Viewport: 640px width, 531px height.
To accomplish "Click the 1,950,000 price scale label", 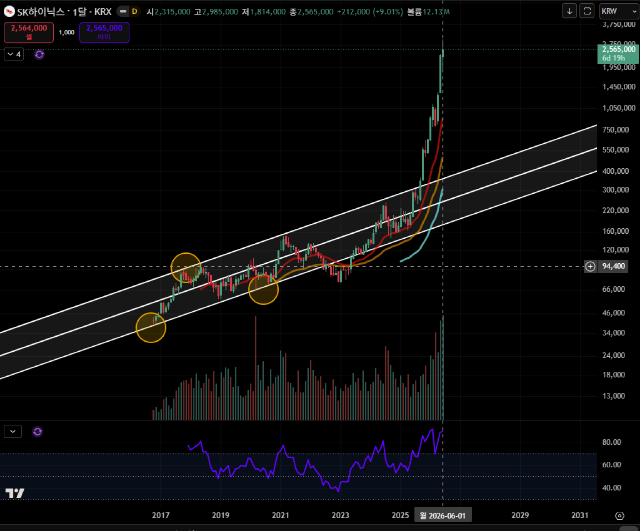I will pos(619,67).
